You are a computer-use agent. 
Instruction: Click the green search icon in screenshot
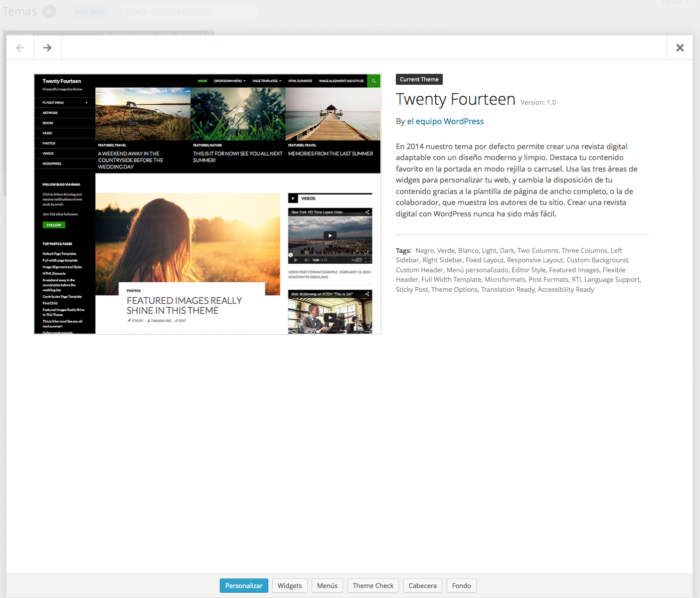click(x=373, y=81)
